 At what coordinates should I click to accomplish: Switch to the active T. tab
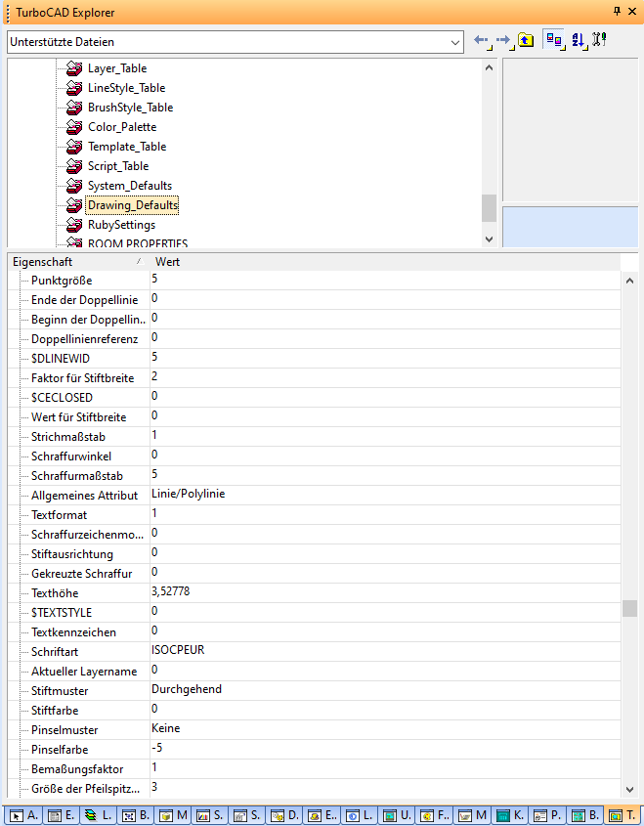pyautogui.click(x=622, y=815)
